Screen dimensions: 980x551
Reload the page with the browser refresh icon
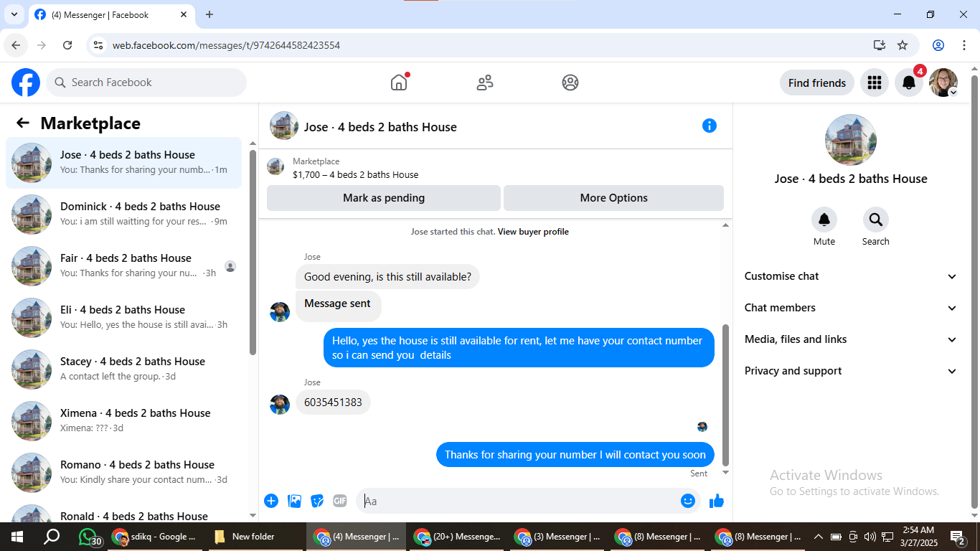pos(67,45)
